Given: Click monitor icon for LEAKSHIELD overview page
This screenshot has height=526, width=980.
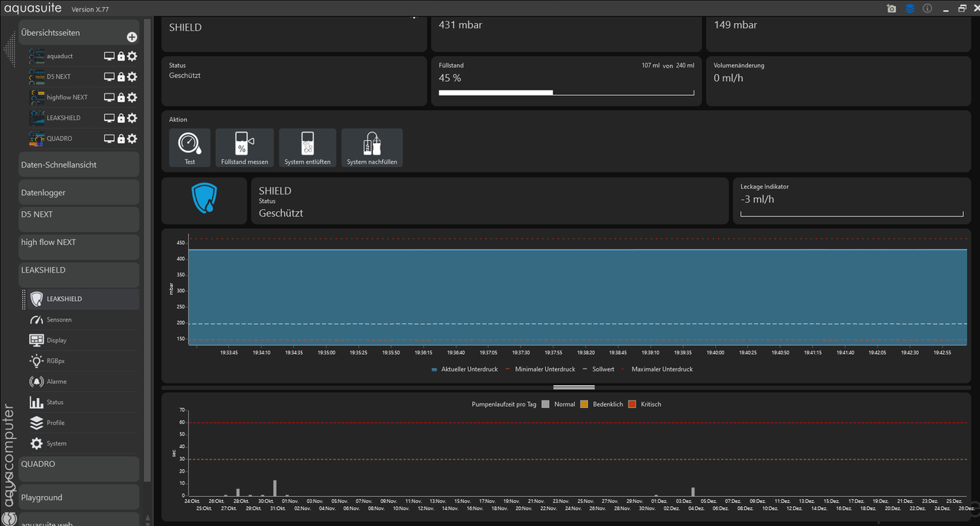Looking at the screenshot, I should (109, 118).
